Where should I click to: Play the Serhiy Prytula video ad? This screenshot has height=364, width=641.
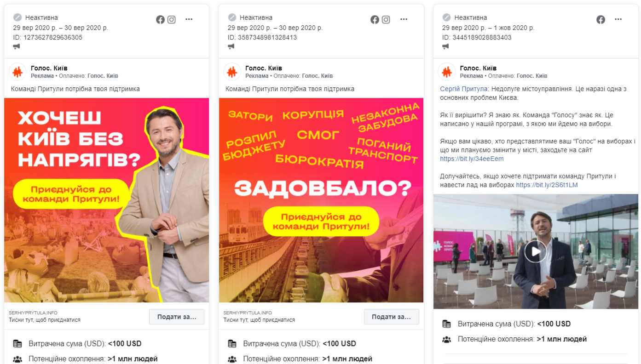[x=536, y=251]
